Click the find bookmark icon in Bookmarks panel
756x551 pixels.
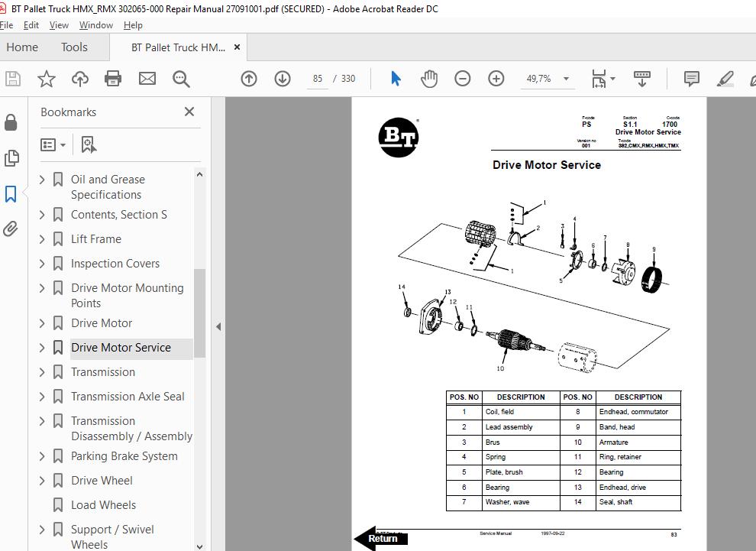point(89,144)
